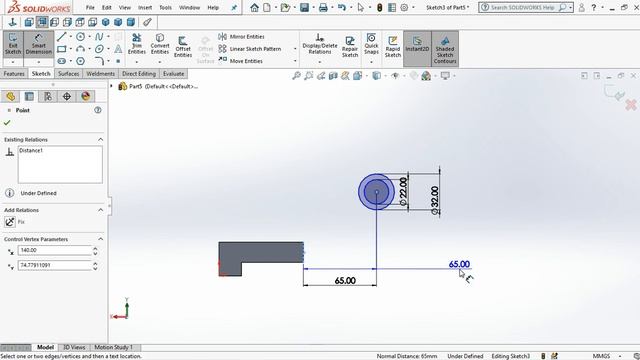Open the File menu
The width and height of the screenshot is (640, 360).
(90, 7)
